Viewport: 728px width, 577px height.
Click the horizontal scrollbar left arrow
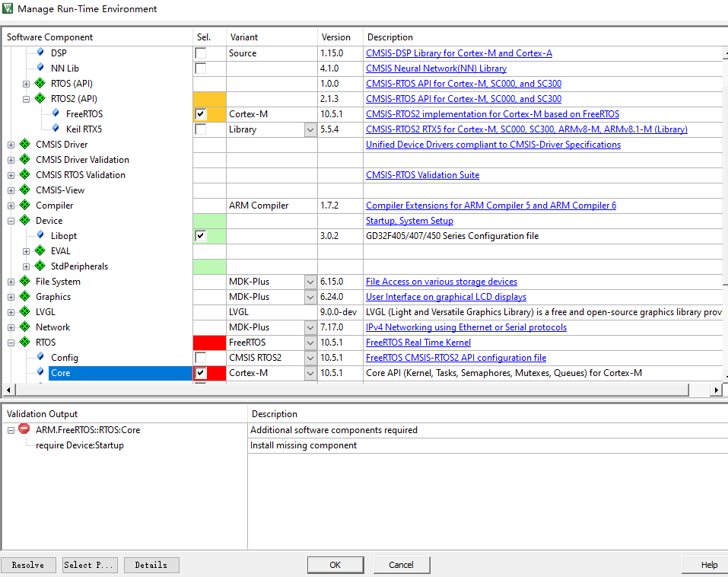(x=8, y=390)
